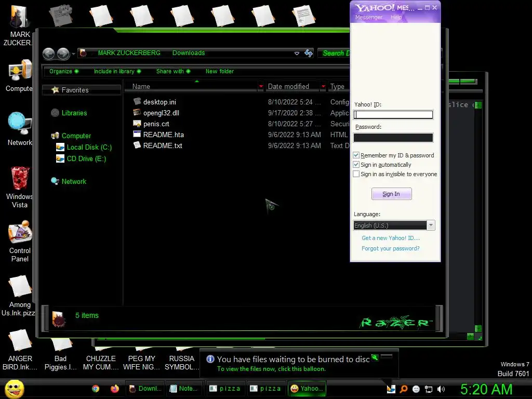
Task: Sort files by the Name column
Action: tap(192, 87)
